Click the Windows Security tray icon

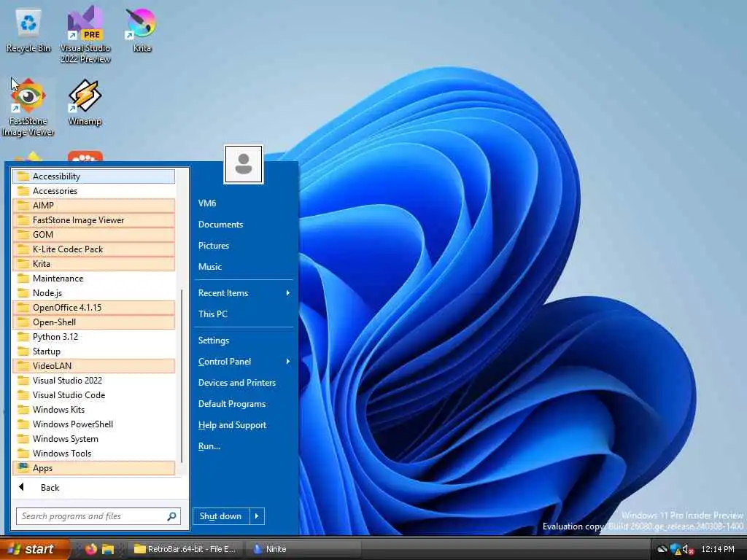tap(676, 550)
